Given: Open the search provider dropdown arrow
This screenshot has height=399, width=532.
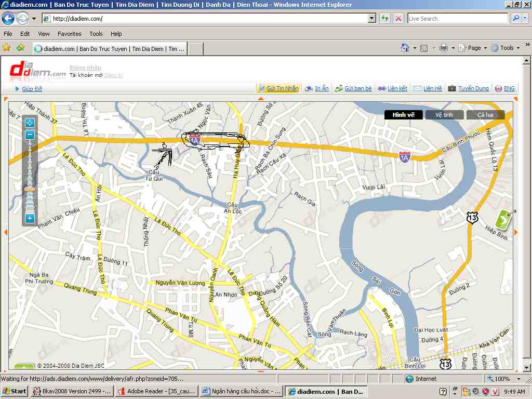Looking at the screenshot, I should pyautogui.click(x=525, y=18).
